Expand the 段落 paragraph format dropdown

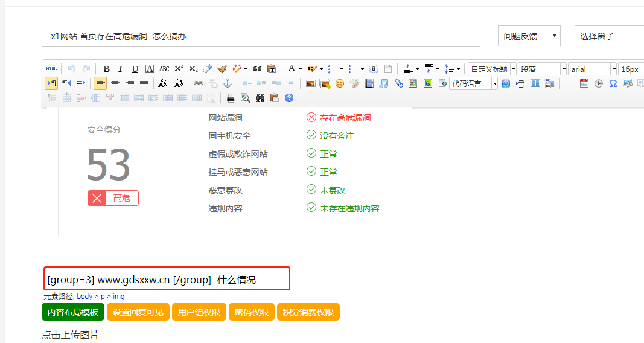(x=542, y=69)
